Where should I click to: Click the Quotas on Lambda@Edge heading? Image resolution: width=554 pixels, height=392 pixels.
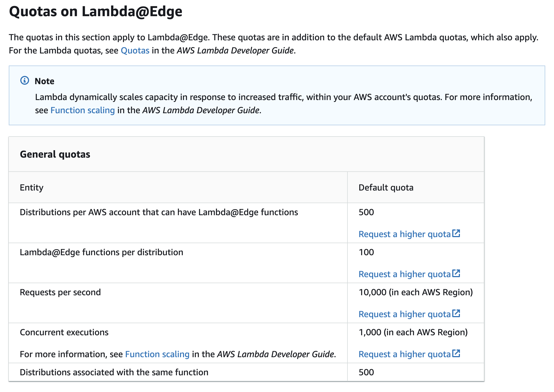pos(95,12)
